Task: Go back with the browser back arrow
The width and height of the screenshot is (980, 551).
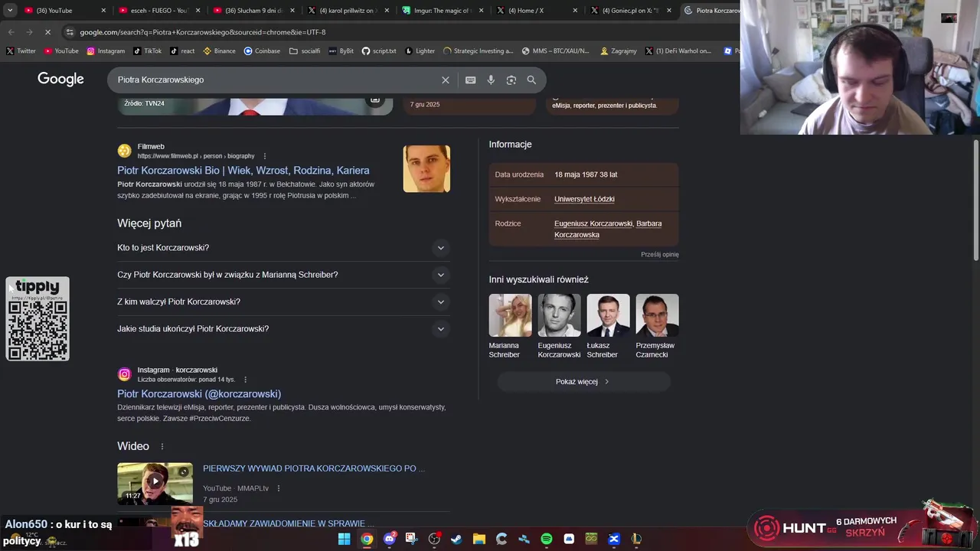Action: [x=11, y=32]
